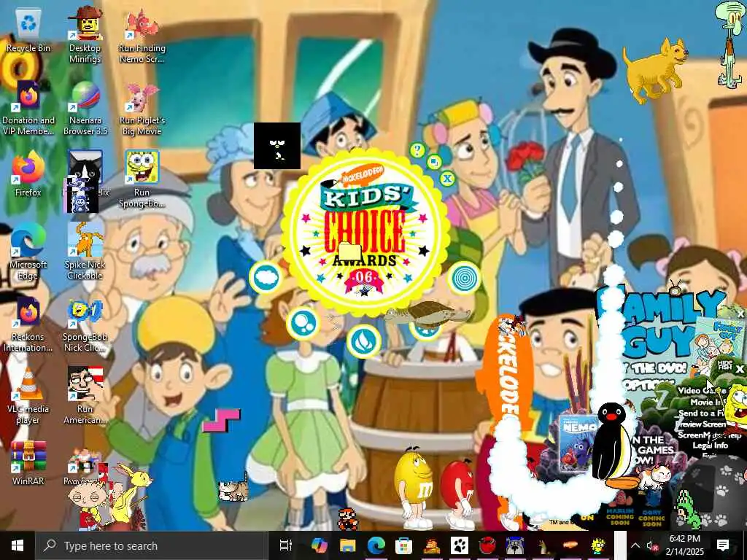This screenshot has width=747, height=560.
Task: Click the restore button on Kids' Choice widget
Action: click(434, 162)
